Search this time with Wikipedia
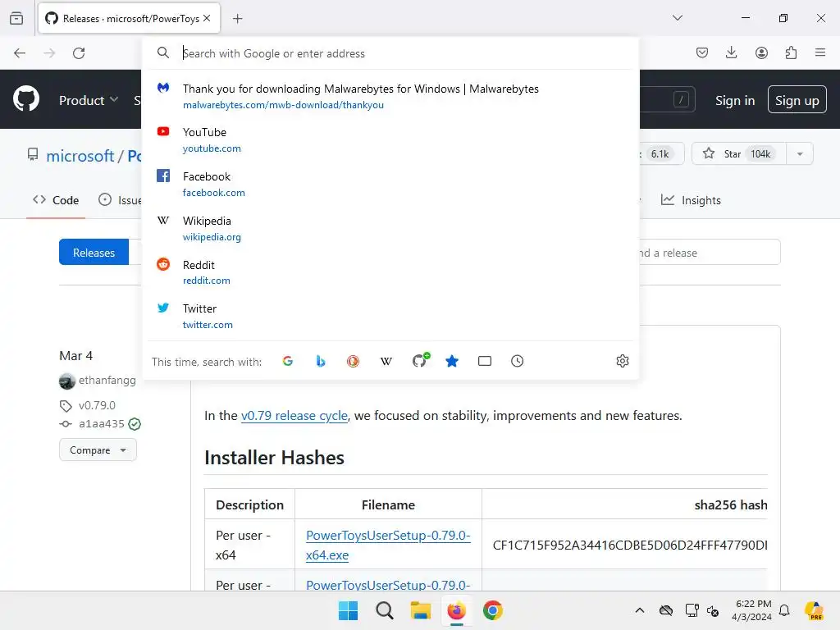840x630 pixels. click(386, 361)
